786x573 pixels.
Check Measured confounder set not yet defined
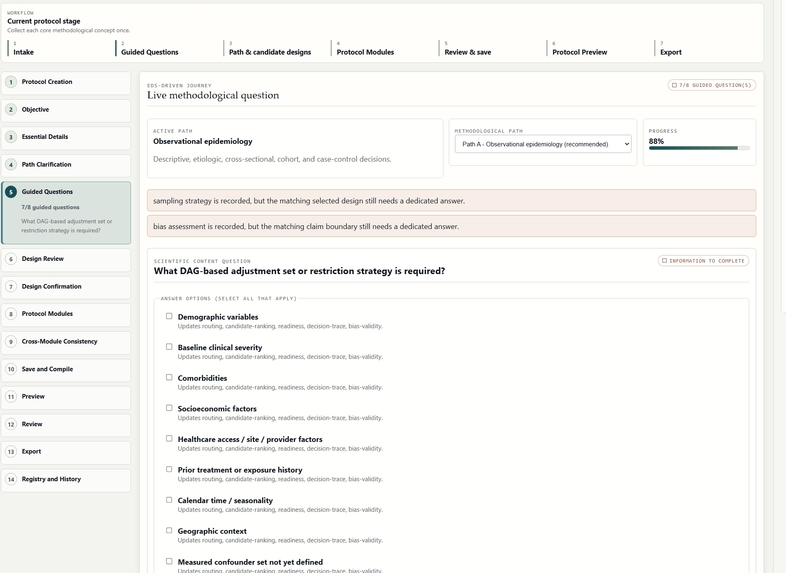(x=169, y=561)
